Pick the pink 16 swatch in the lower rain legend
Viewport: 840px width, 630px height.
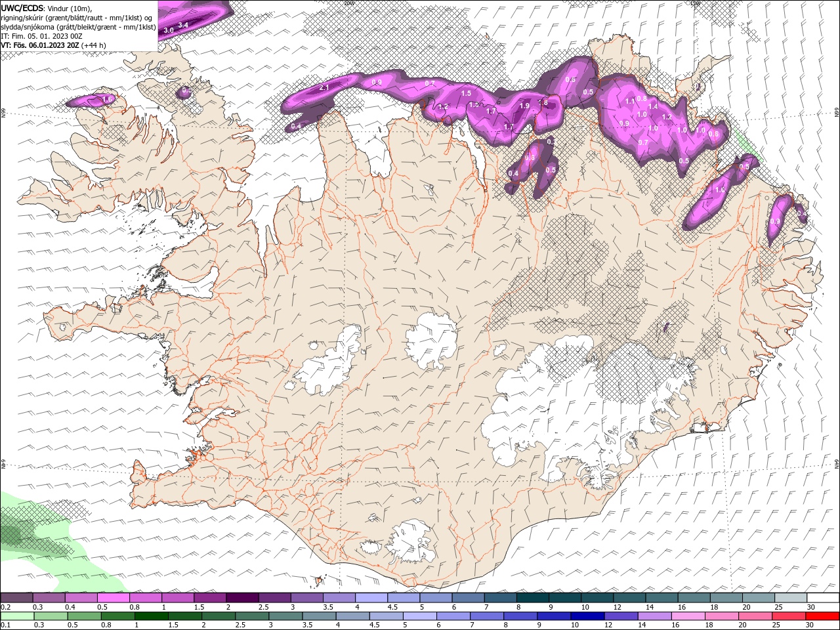pyautogui.click(x=688, y=616)
